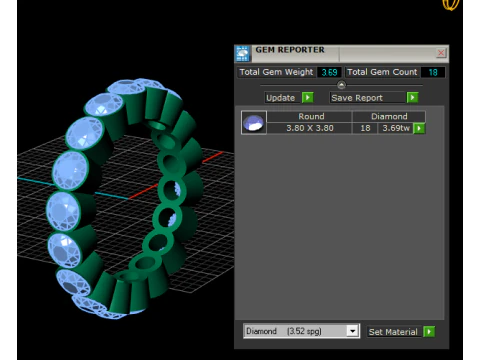This screenshot has width=480, height=360.
Task: Click the Total Gem Count value 18
Action: tap(433, 72)
